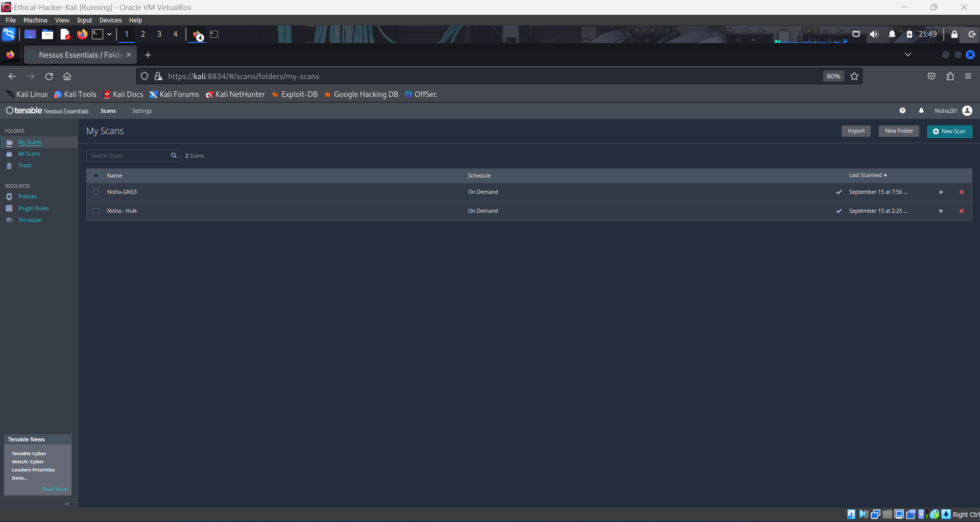
Task: Launch the Nisha-GNS3 scan with play icon
Action: 941,192
